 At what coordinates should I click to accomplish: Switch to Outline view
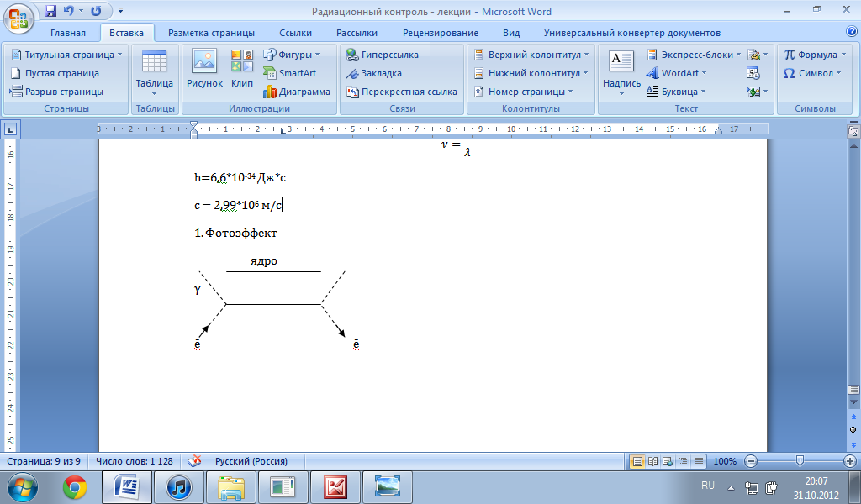pyautogui.click(x=683, y=461)
